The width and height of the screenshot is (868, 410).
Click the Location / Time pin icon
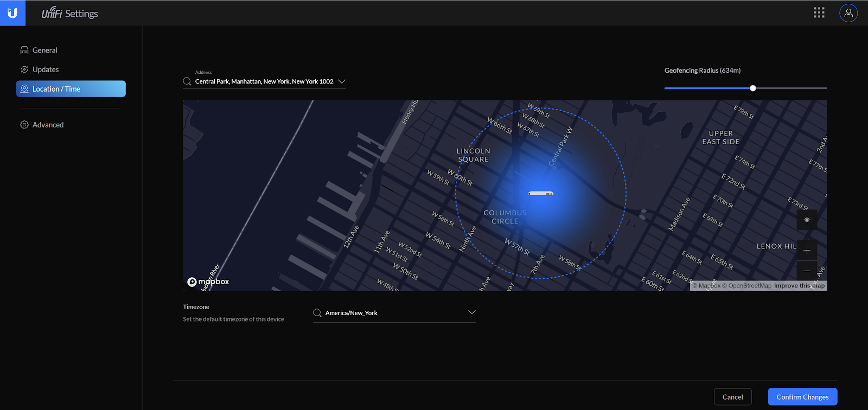(24, 89)
